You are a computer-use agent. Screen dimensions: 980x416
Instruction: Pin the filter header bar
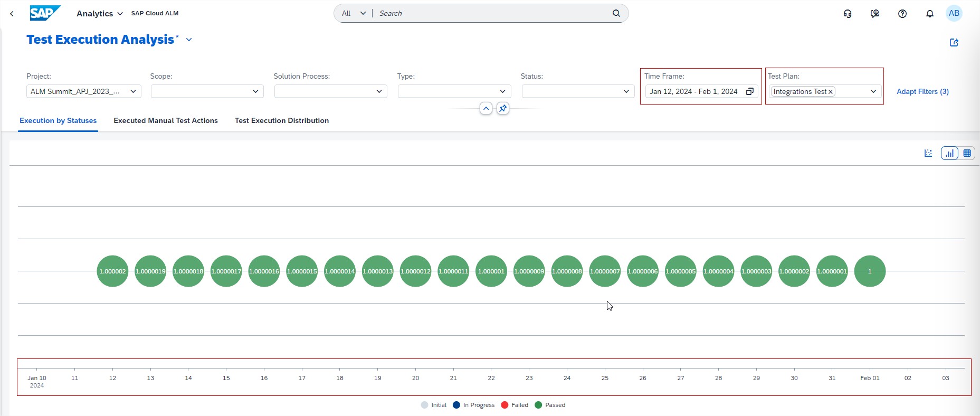click(x=503, y=108)
